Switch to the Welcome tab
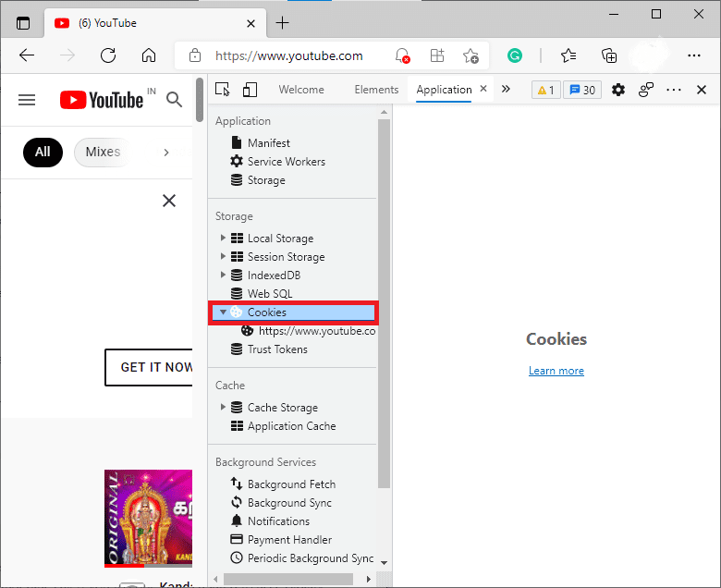721x588 pixels. 301,90
